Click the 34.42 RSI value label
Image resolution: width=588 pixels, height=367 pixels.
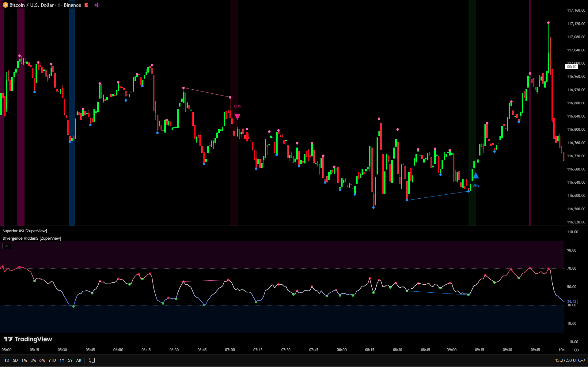571,301
